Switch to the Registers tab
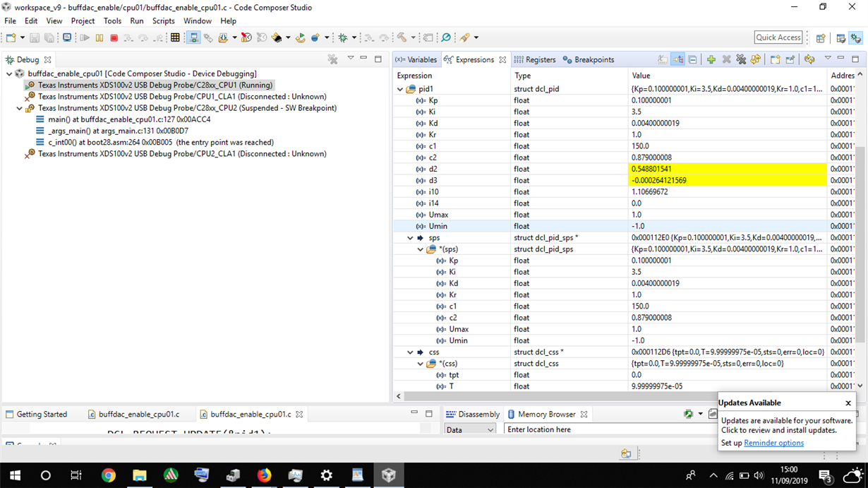 coord(535,60)
